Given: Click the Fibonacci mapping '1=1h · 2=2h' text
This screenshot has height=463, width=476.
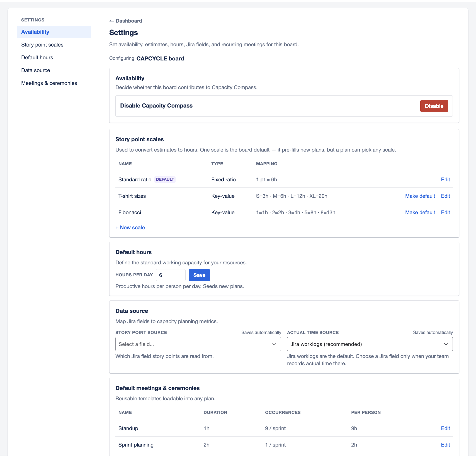Looking at the screenshot, I should tap(296, 213).
